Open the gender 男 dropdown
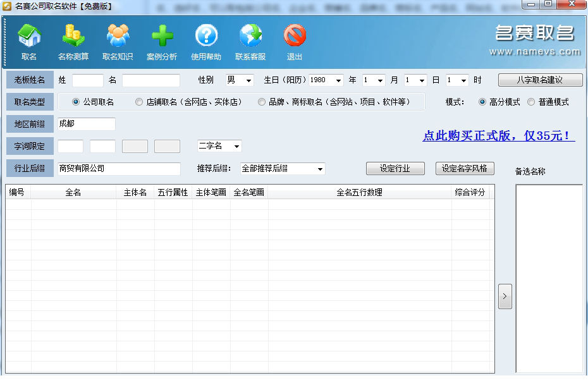 click(x=239, y=80)
